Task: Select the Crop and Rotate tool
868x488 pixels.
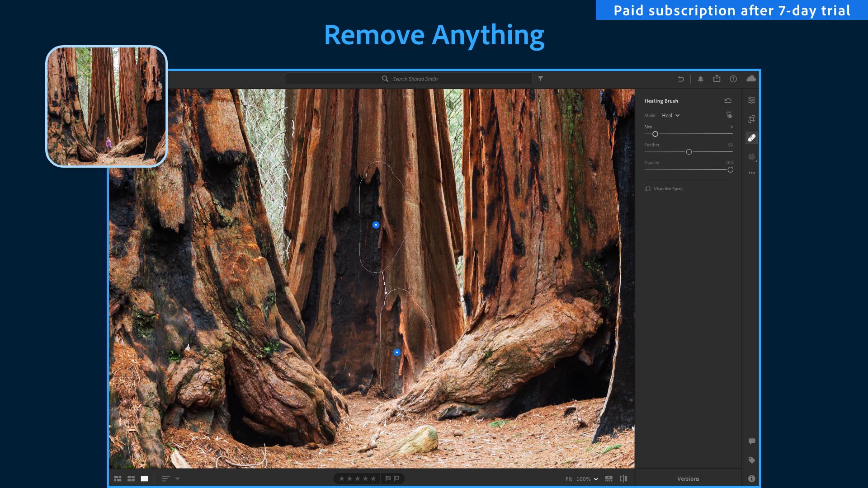Action: coord(751,119)
